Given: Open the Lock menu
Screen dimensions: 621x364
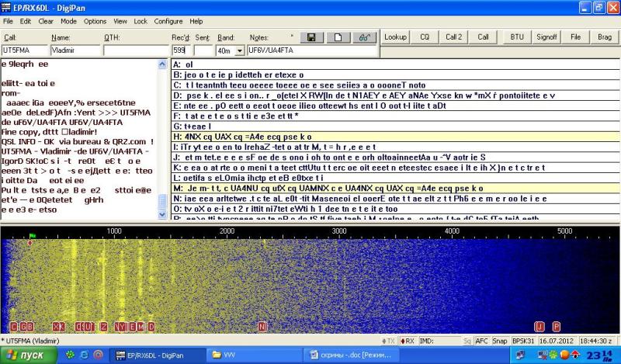Looking at the screenshot, I should (141, 22).
